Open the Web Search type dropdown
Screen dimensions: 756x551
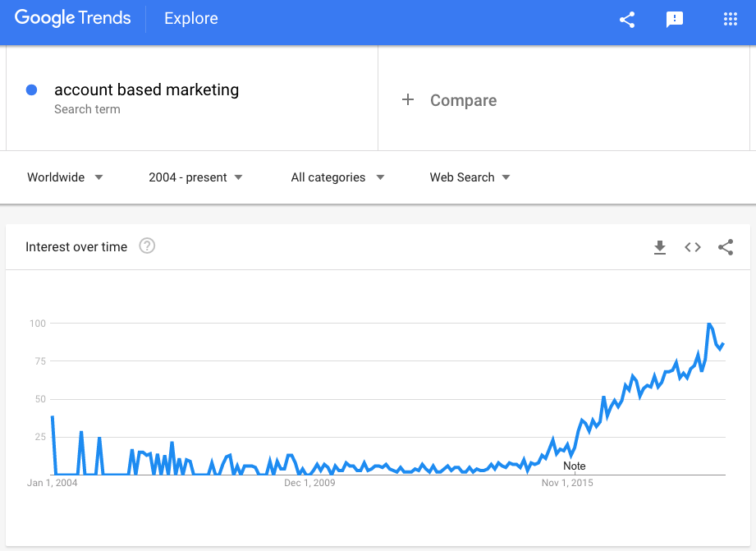pos(470,177)
